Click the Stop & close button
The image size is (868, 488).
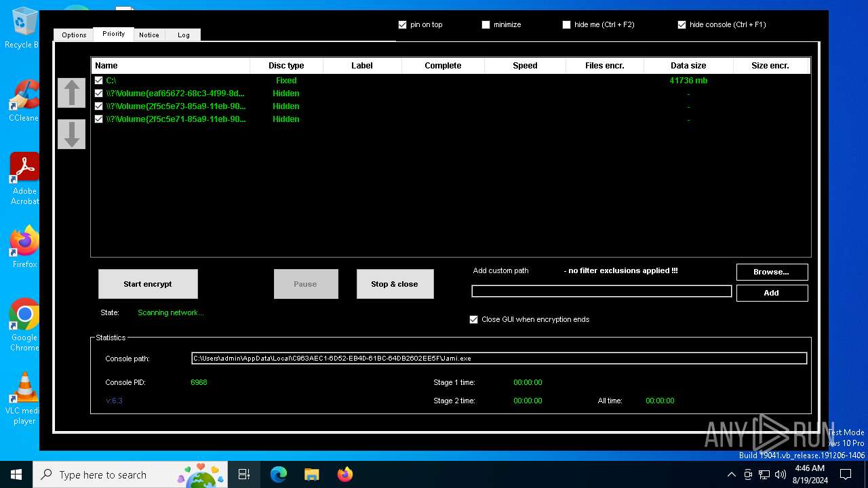coord(395,284)
